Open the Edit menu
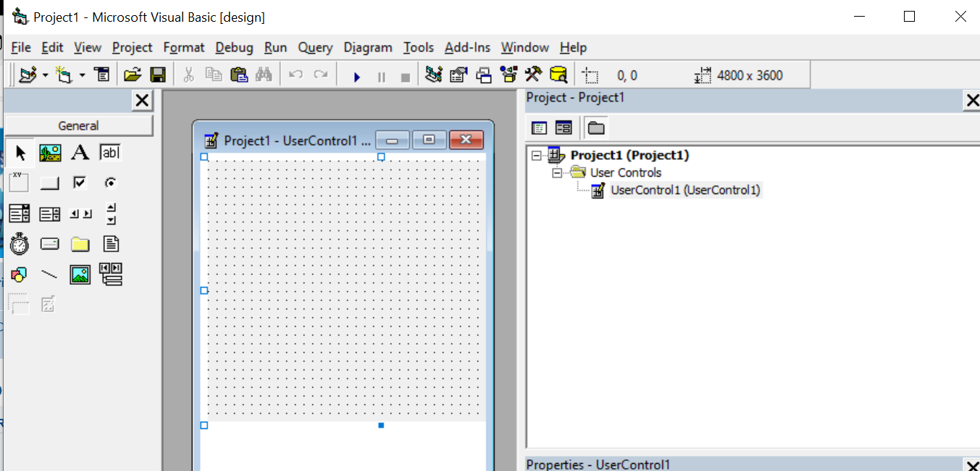980x471 pixels. [52, 47]
